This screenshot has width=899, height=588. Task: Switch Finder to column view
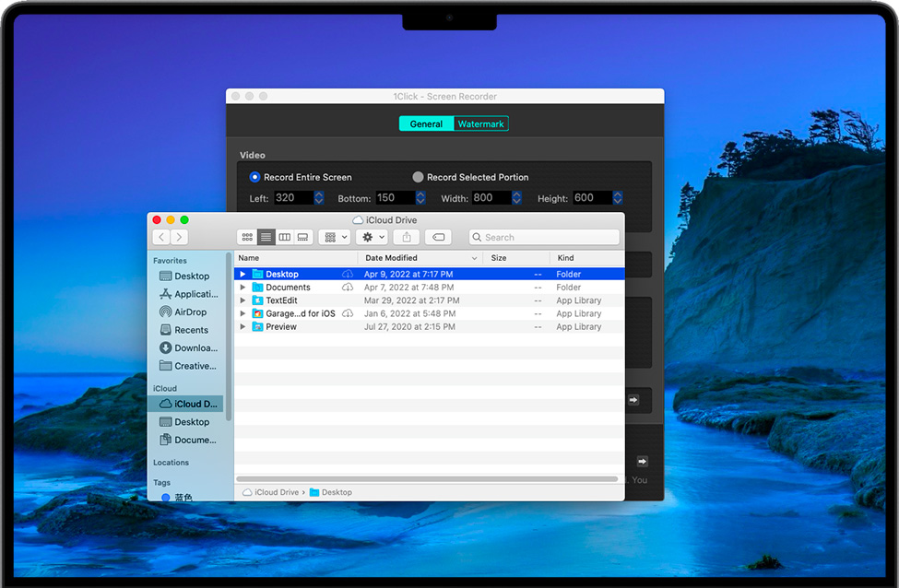click(285, 237)
